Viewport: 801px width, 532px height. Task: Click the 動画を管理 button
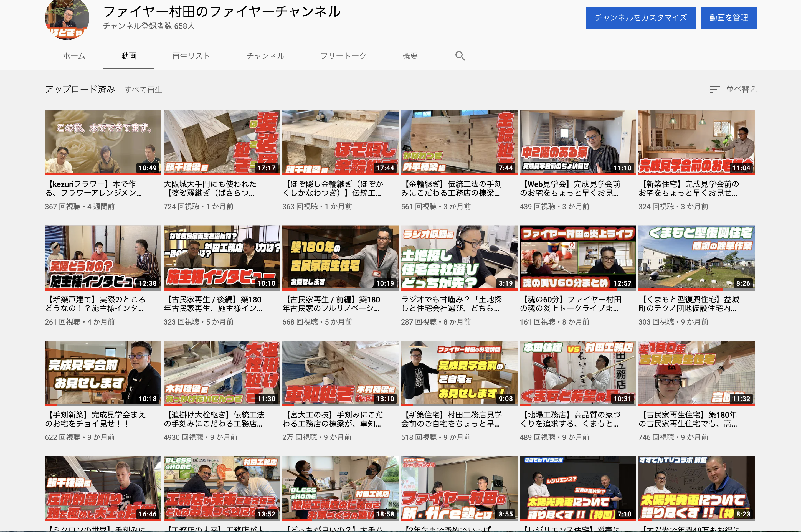point(728,18)
